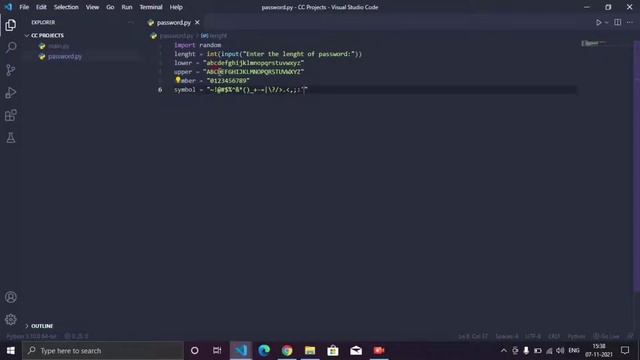Open the View menu

(x=92, y=7)
